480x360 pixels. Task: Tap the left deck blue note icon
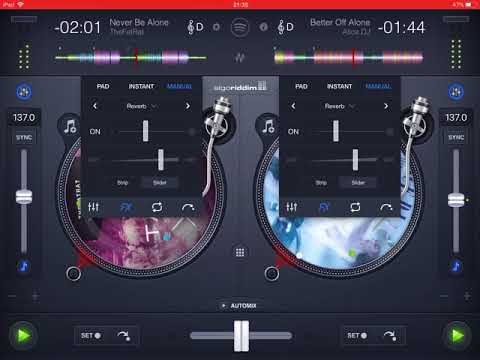(24, 266)
